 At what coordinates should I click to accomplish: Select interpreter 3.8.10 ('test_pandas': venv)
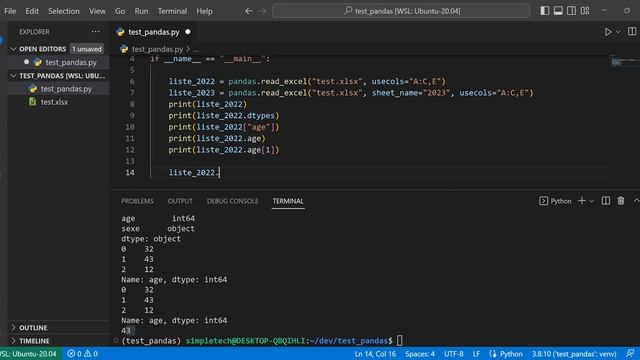click(574, 353)
